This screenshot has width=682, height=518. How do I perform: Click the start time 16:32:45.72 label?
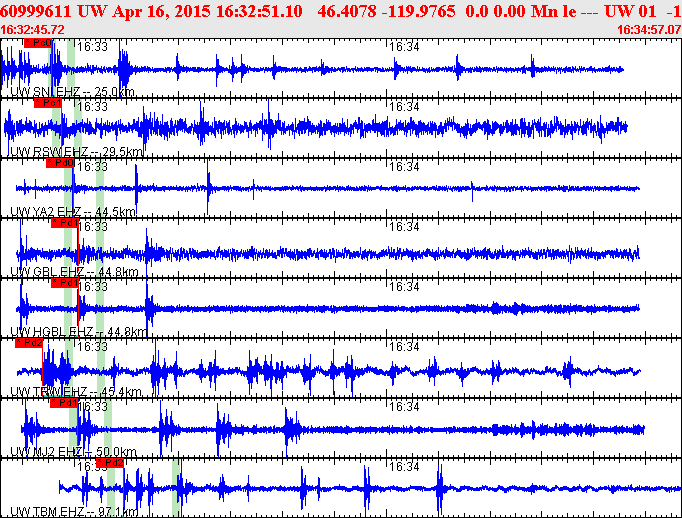point(33,30)
